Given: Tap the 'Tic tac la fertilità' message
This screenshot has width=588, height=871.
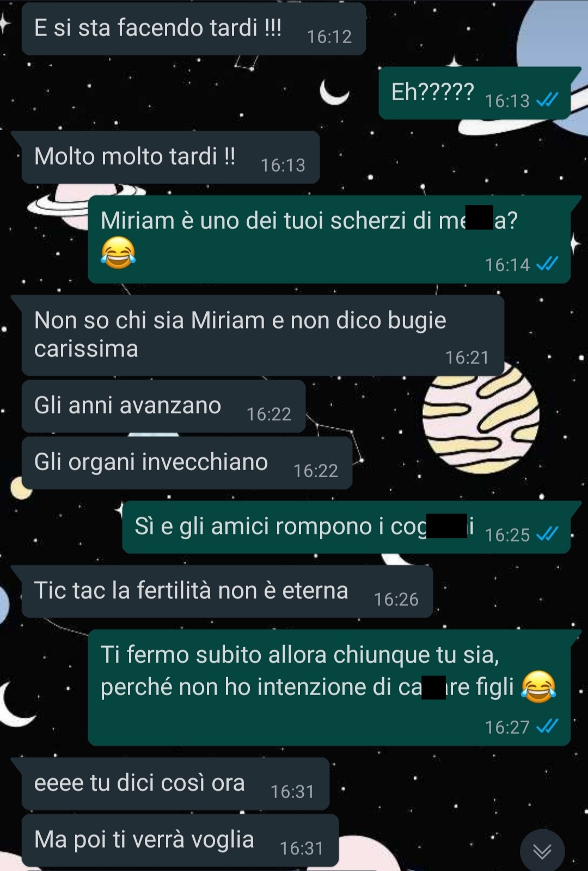Looking at the screenshot, I should point(227,592).
